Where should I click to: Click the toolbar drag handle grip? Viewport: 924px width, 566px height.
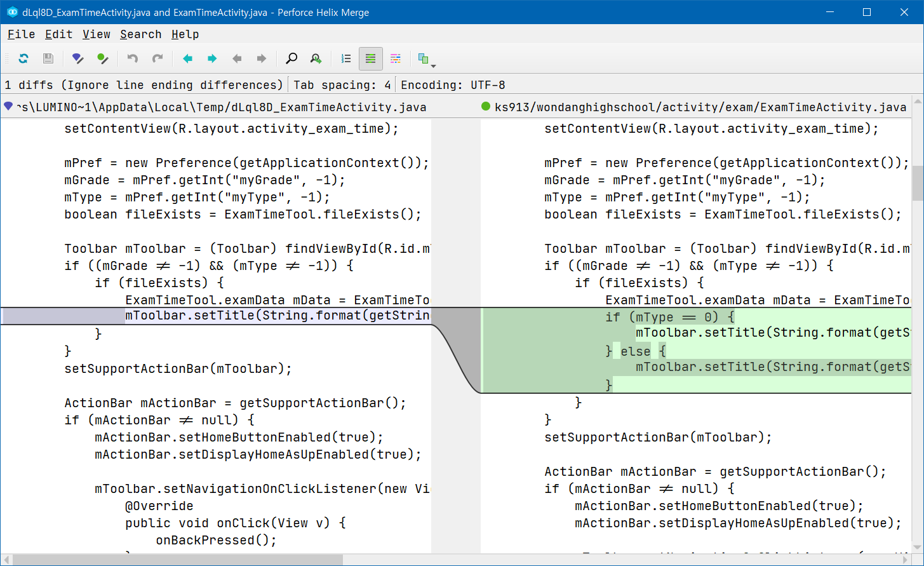click(7, 58)
